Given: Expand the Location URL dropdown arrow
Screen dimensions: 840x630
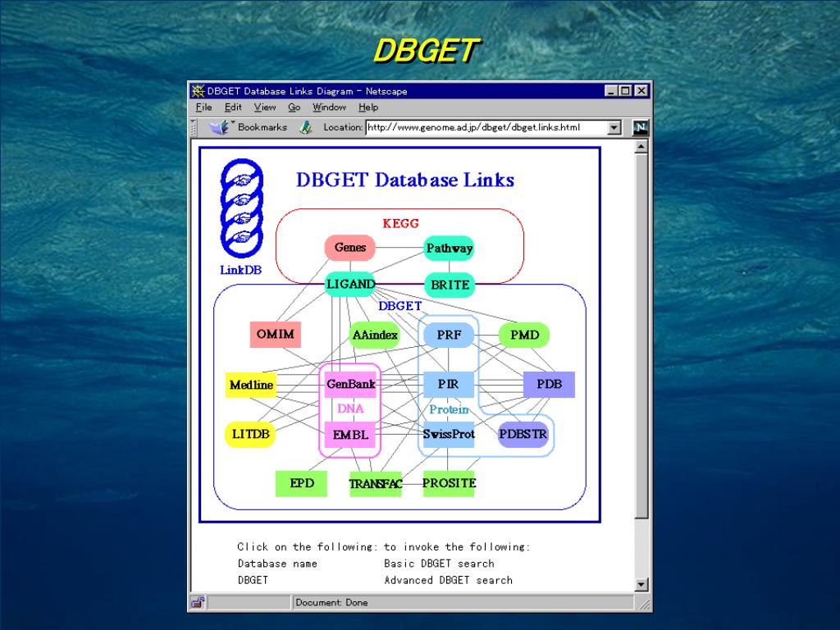Looking at the screenshot, I should click(x=614, y=127).
